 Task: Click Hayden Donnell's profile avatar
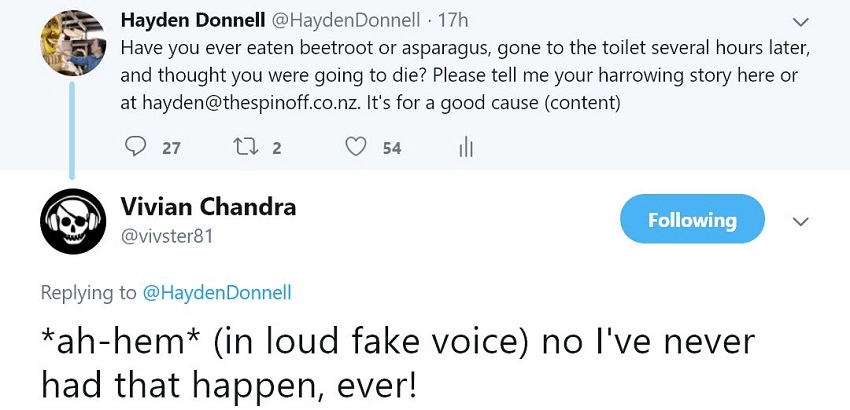tap(73, 42)
